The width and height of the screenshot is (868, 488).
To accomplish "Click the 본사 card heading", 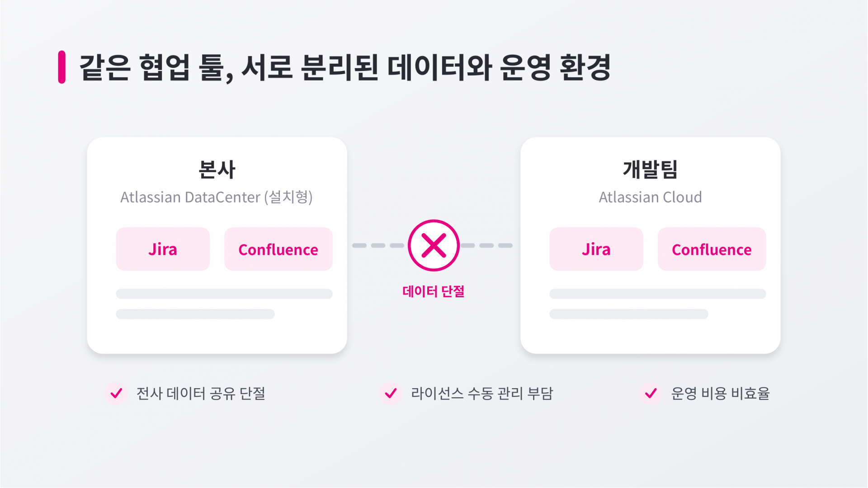I will pos(217,169).
